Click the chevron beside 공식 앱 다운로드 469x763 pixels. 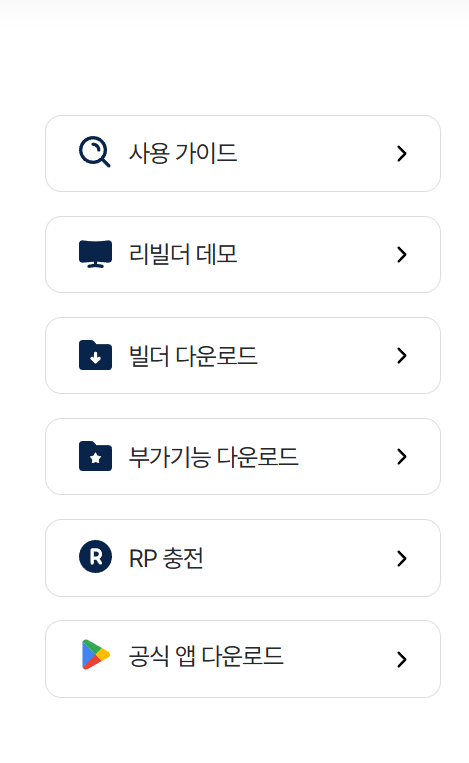(402, 659)
